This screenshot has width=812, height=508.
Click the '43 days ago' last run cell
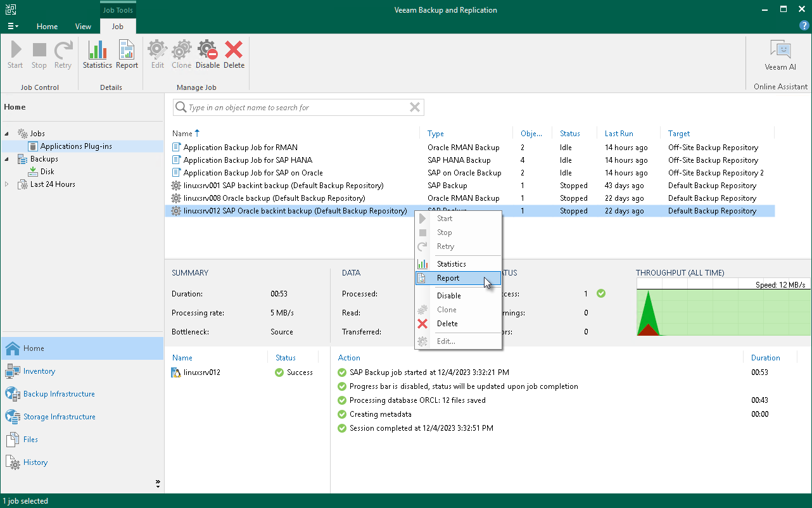[625, 186]
